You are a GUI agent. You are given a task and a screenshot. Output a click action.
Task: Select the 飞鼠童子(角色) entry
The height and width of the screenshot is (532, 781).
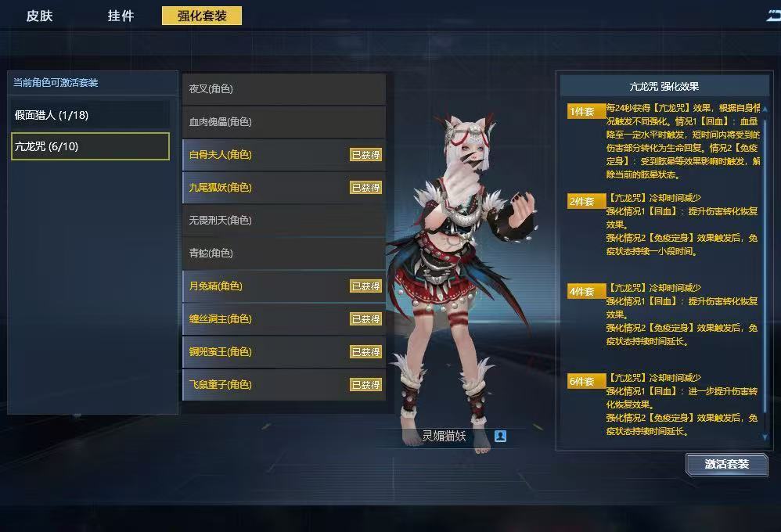coord(284,385)
